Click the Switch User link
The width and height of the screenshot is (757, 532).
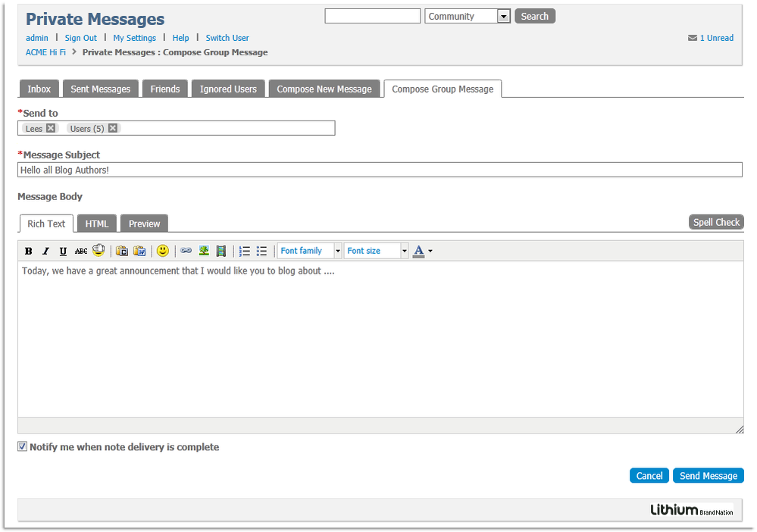(x=227, y=38)
